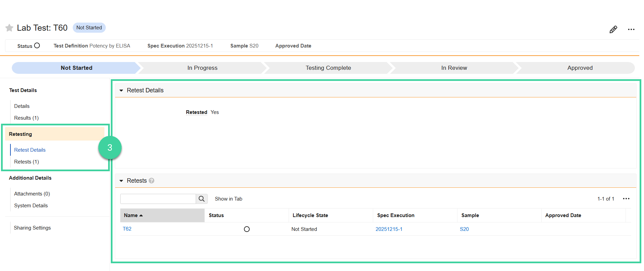Viewport: 644px width, 271px height.
Task: Click the header Sample S20 text
Action: click(x=245, y=46)
